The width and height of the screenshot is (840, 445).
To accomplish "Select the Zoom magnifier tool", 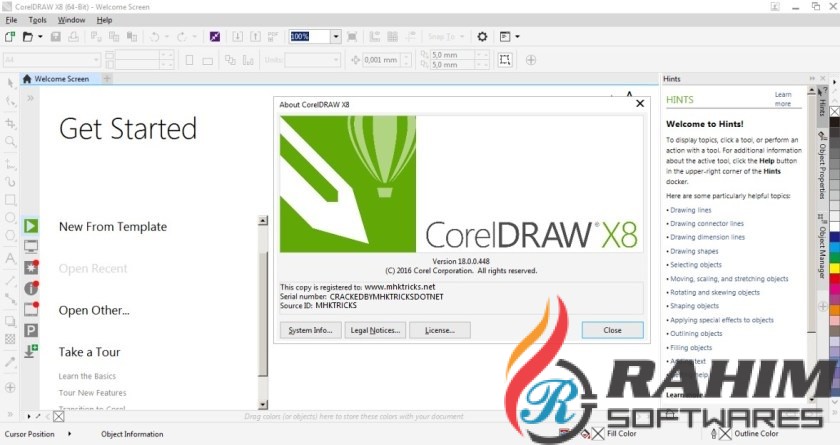I will tap(10, 141).
